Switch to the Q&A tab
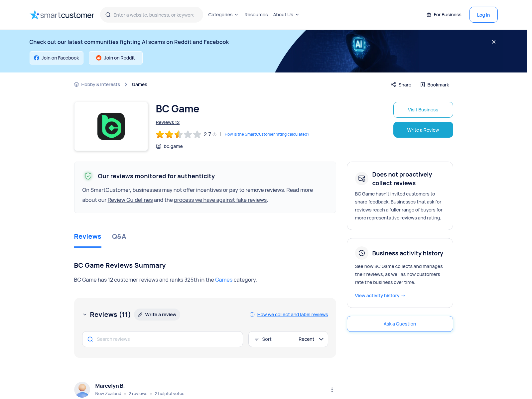Screen dimensions: 532x399 (x=119, y=236)
